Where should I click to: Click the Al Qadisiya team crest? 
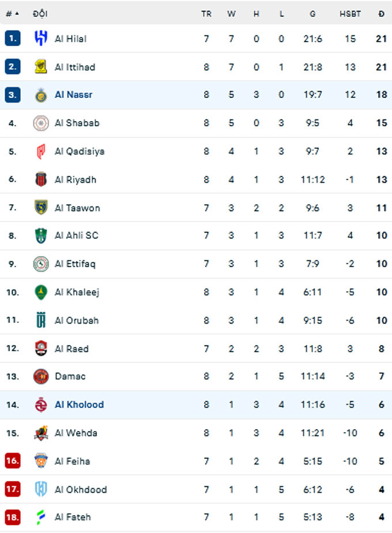(40, 151)
